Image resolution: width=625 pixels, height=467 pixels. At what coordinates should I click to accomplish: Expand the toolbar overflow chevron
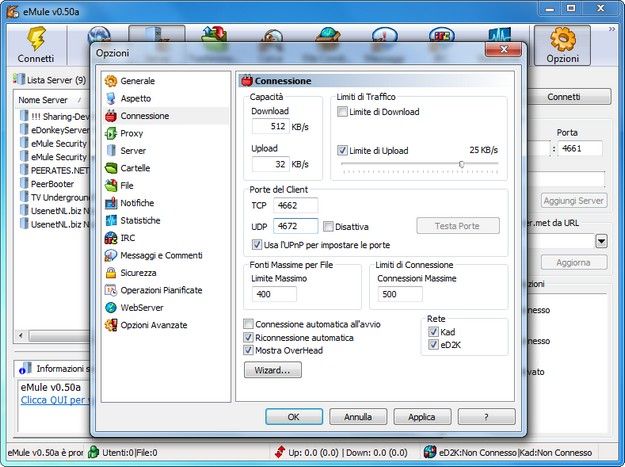[x=612, y=29]
